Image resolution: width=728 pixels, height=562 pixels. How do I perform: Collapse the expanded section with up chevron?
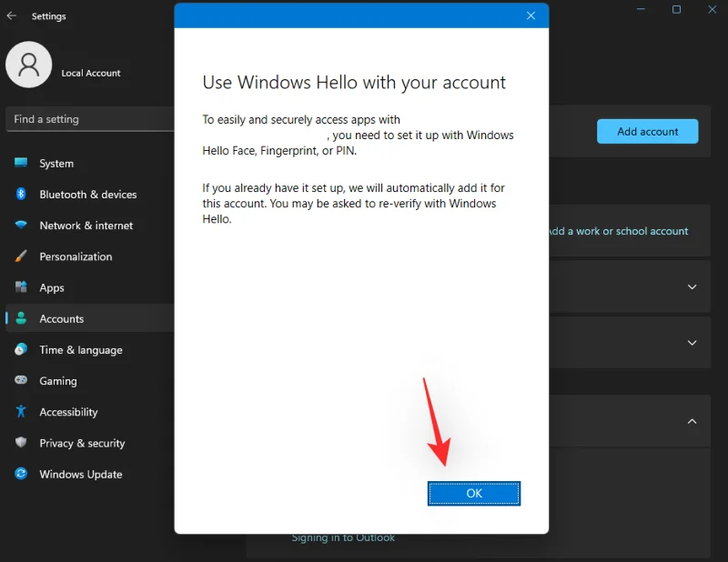692,421
